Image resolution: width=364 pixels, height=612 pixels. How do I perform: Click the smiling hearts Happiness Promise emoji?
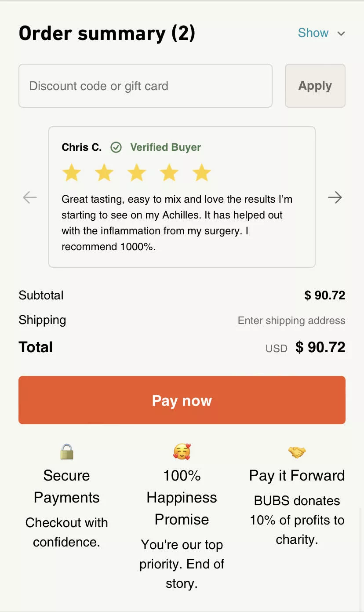pos(182,452)
